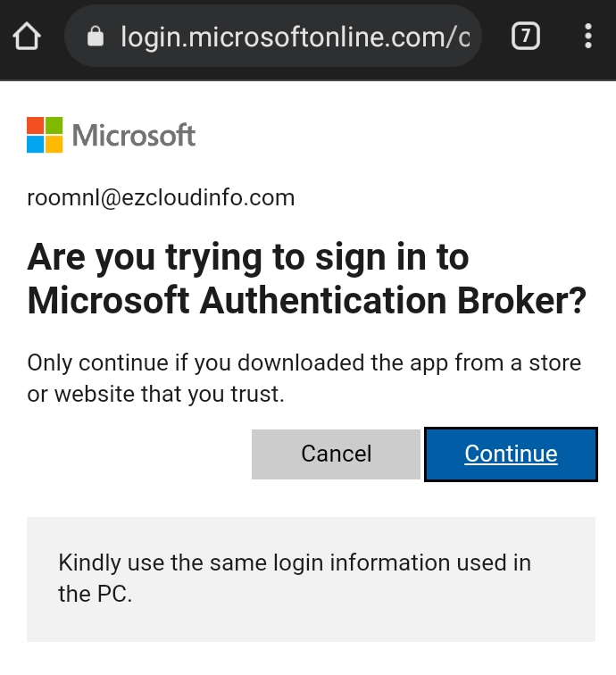
Task: Click the roomnl@ezcloudinfo.com account email
Action: pos(161,197)
